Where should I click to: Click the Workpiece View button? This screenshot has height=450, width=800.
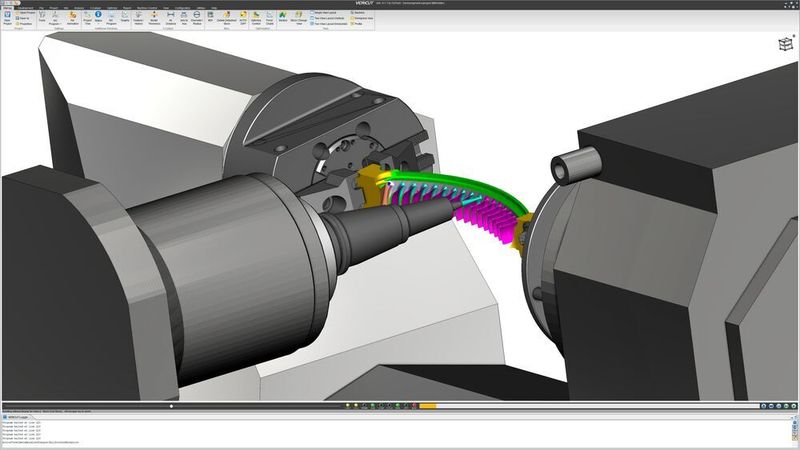pyautogui.click(x=363, y=18)
